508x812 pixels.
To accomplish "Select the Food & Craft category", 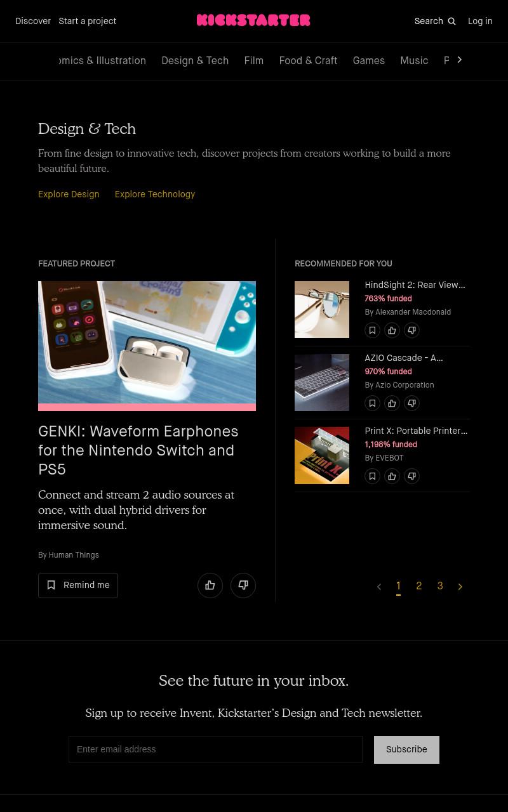I will coord(308,61).
